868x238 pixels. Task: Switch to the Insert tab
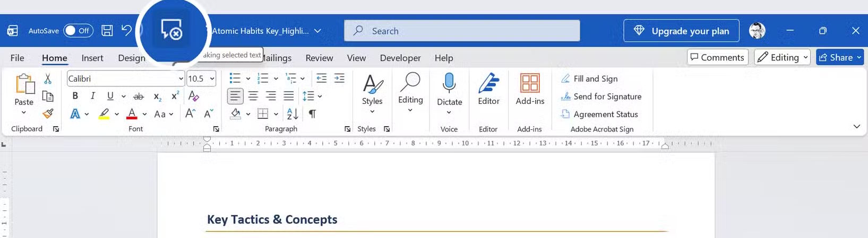(x=92, y=58)
